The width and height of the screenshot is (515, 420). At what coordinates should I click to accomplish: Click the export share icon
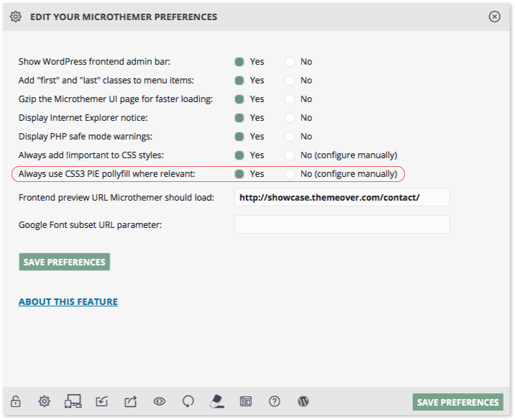[x=130, y=401]
